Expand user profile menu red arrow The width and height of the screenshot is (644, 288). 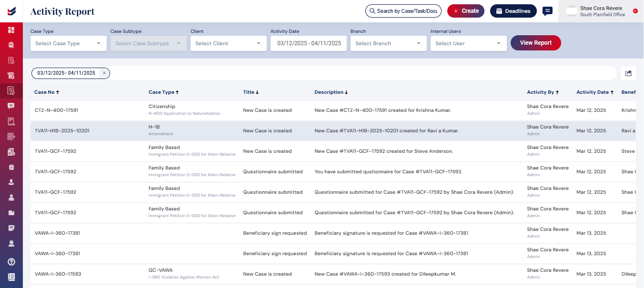[635, 11]
